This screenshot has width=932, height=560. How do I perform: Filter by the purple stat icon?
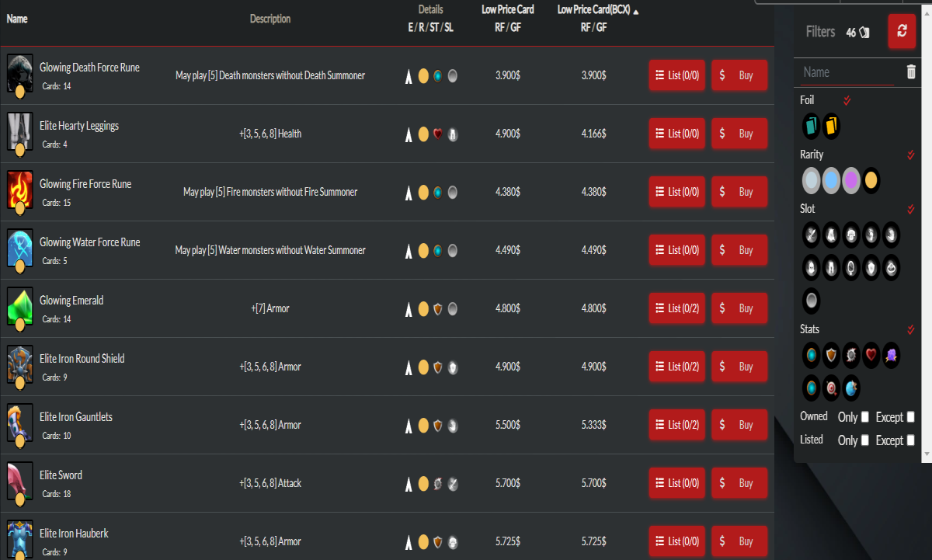point(891,354)
